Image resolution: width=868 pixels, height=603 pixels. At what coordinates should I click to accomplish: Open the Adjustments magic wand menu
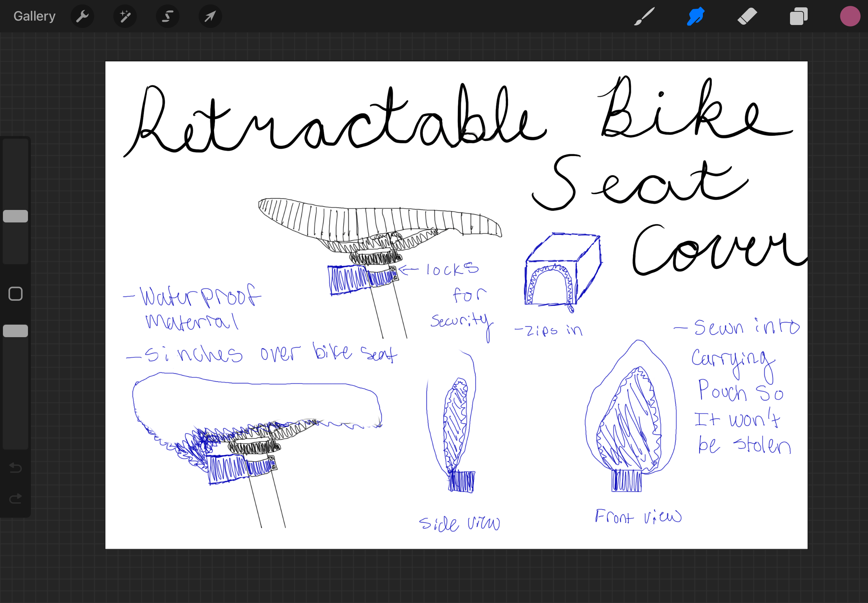[125, 16]
